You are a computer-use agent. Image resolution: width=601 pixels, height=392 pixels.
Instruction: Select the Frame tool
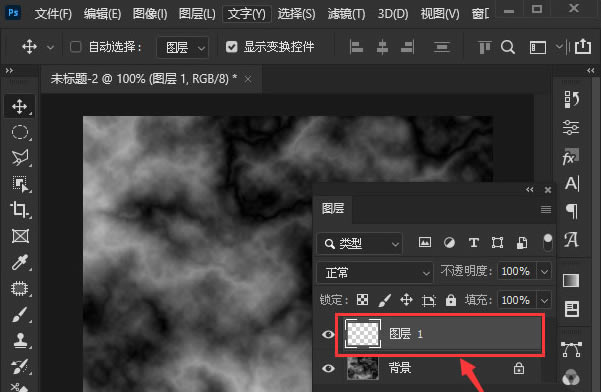(x=20, y=236)
